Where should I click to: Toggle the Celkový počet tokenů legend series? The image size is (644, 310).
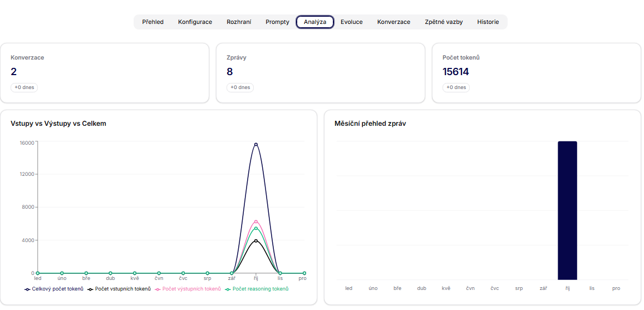coord(54,289)
